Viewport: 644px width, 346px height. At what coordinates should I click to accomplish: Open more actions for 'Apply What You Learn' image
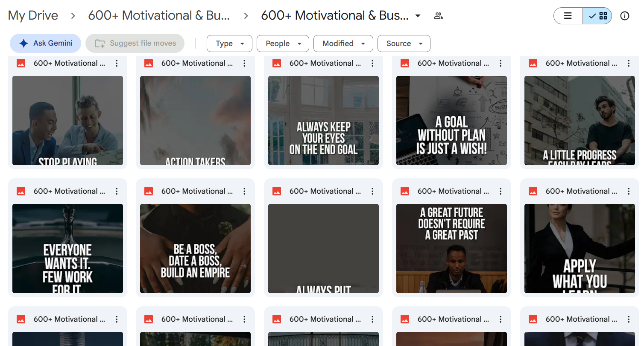(629, 192)
